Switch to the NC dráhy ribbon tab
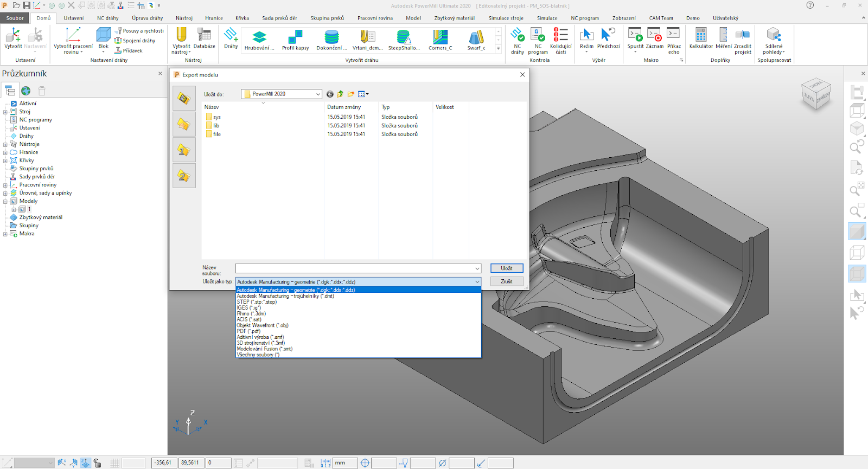 coord(108,18)
